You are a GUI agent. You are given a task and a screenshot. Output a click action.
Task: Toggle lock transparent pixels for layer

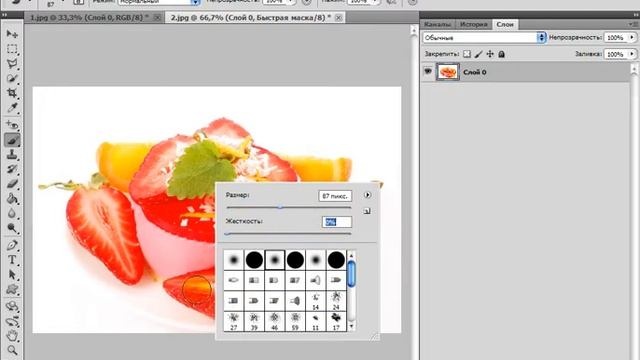(467, 54)
